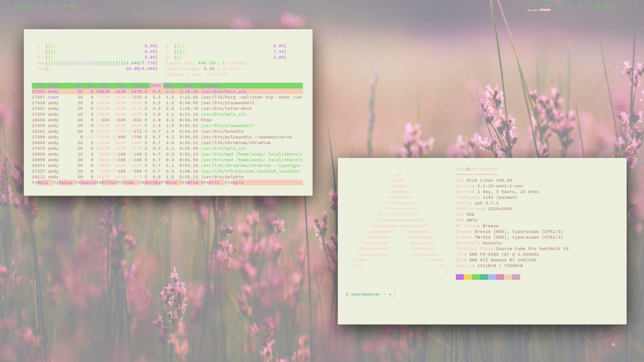Click F3 Search in the htop footer
Viewport: 644px width, 362px height.
[x=86, y=183]
